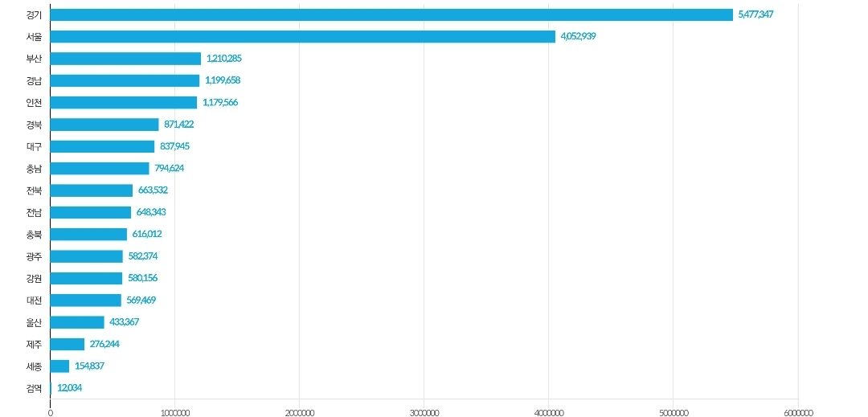868x417 pixels.
Task: Select the 경남 bar
Action: click(x=125, y=80)
